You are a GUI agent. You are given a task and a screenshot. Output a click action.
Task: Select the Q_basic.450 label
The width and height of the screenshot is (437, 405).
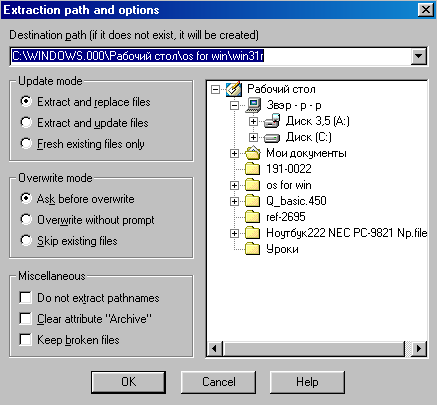(x=296, y=201)
